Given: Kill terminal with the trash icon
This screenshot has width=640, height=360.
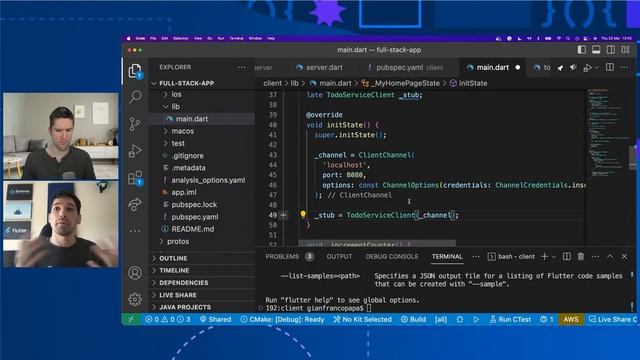Looking at the screenshot, I should pos(581,256).
